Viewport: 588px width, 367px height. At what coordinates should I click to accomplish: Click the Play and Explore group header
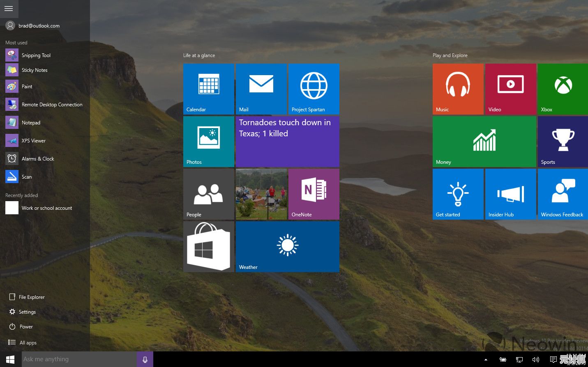click(x=450, y=55)
